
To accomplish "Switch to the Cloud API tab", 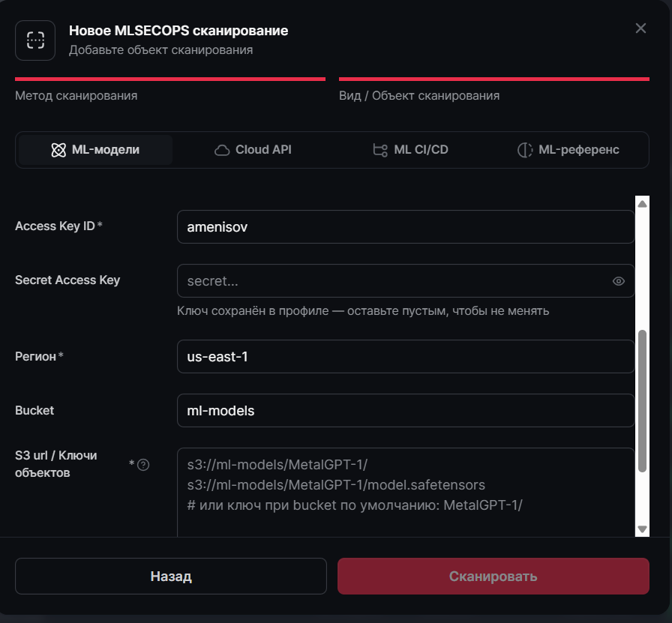I will [x=253, y=149].
